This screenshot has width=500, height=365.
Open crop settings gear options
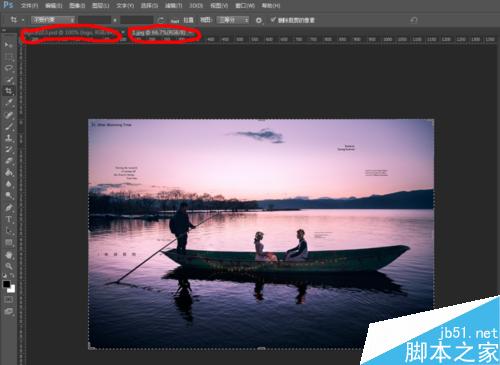click(x=259, y=20)
